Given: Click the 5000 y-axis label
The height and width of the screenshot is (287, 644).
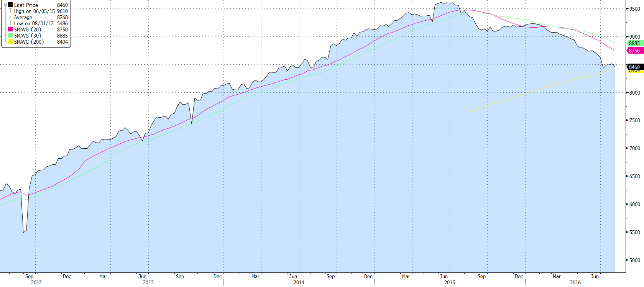Looking at the screenshot, I should coord(635,260).
